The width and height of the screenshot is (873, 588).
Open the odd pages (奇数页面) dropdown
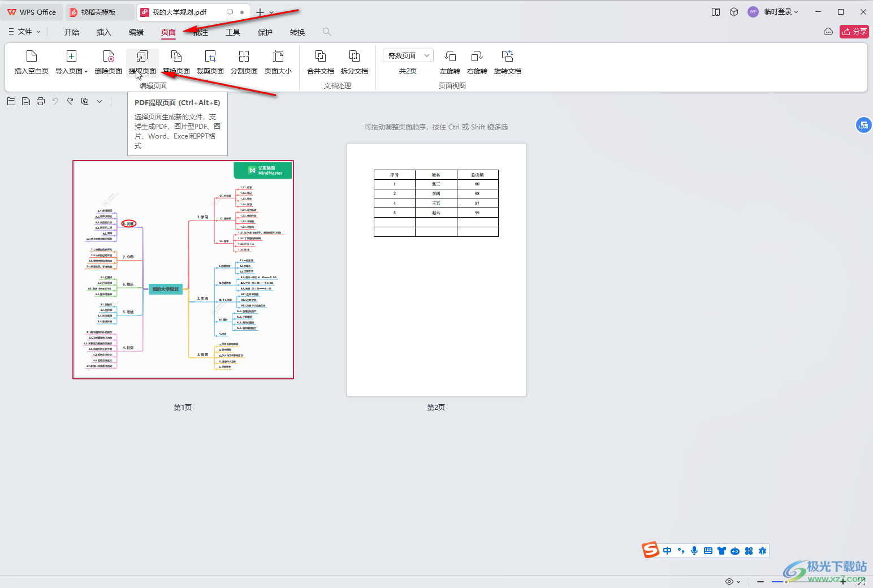408,55
